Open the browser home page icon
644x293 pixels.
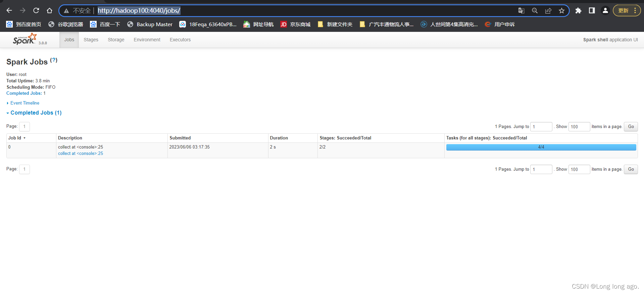point(49,10)
